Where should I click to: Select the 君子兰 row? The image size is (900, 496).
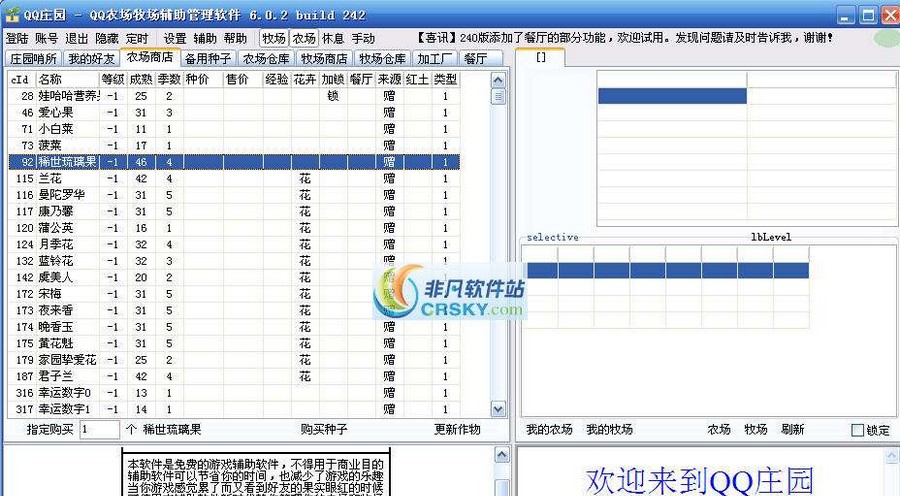click(x=234, y=377)
